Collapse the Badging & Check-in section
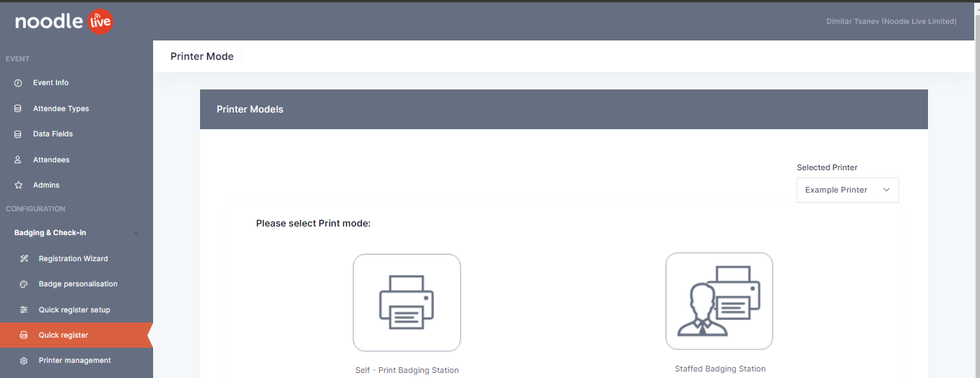Viewport: 980px width, 378px height. 136,233
